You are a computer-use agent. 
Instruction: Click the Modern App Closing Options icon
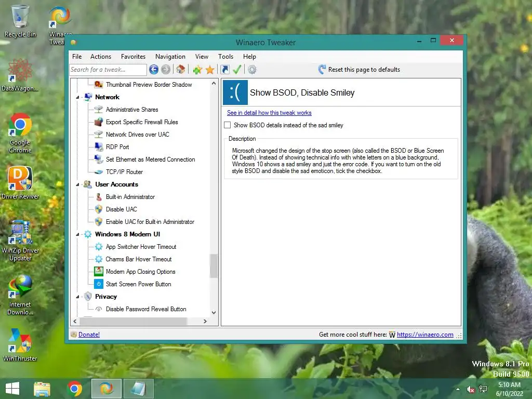pyautogui.click(x=99, y=271)
